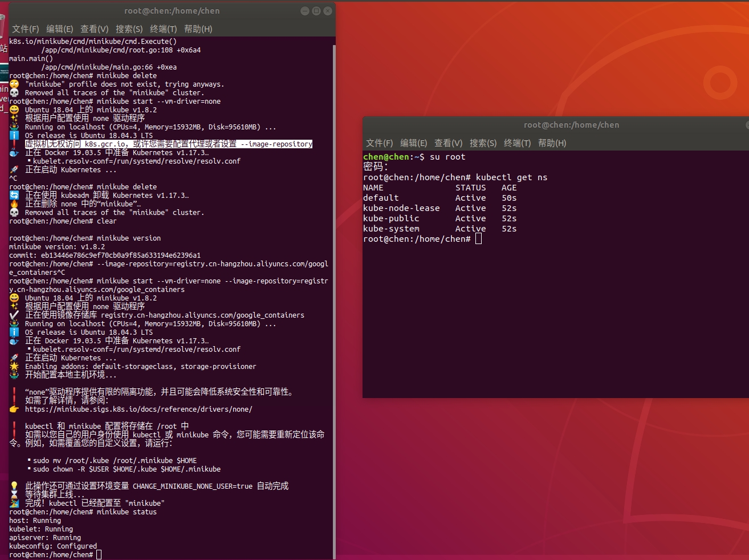Open 查看(V) menu in left terminal
The image size is (749, 560).
(x=95, y=29)
